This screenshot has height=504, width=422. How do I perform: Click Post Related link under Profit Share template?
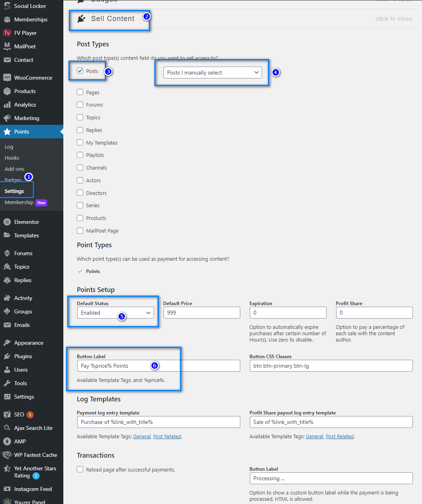(x=340, y=437)
